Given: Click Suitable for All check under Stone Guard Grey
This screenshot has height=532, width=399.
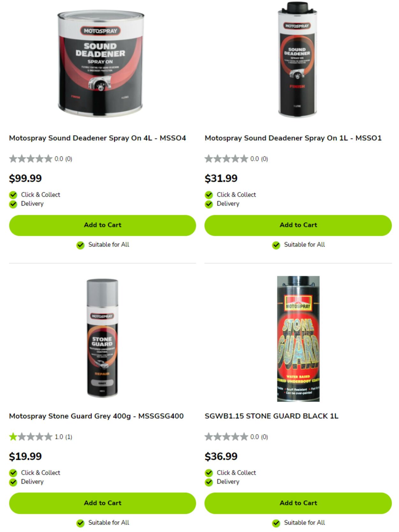Looking at the screenshot, I should pos(80,523).
